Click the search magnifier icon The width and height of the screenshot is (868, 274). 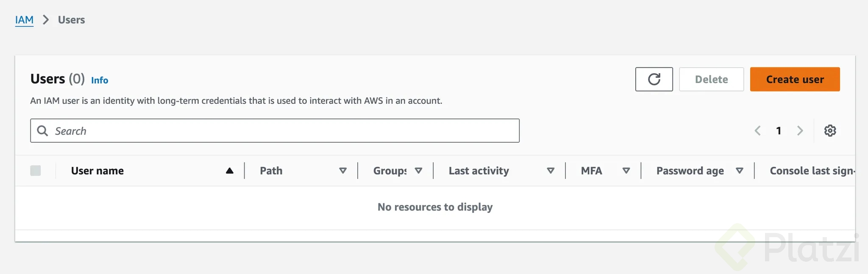click(42, 130)
